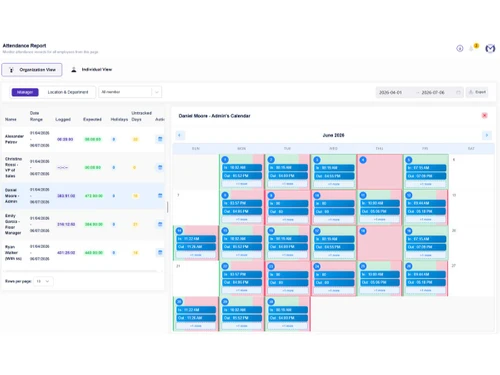Expand more entries on June 29
Viewport: 500px width, 375px height.
242,326
